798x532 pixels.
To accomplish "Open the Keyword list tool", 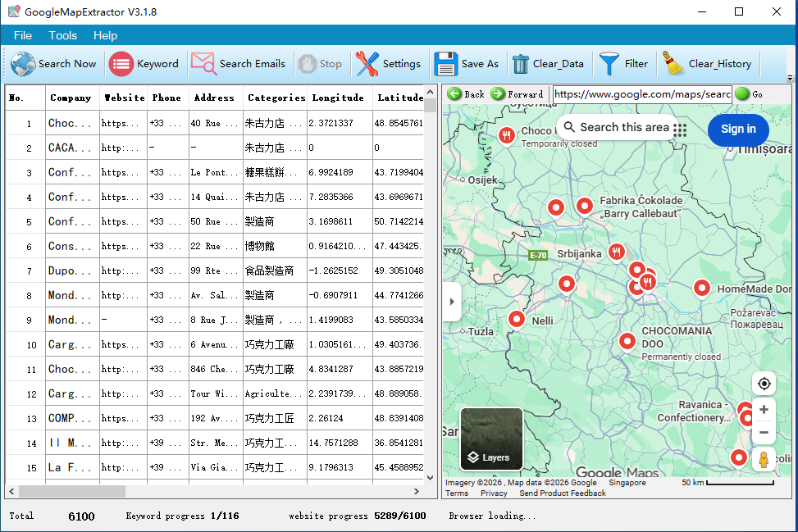I will click(x=121, y=64).
